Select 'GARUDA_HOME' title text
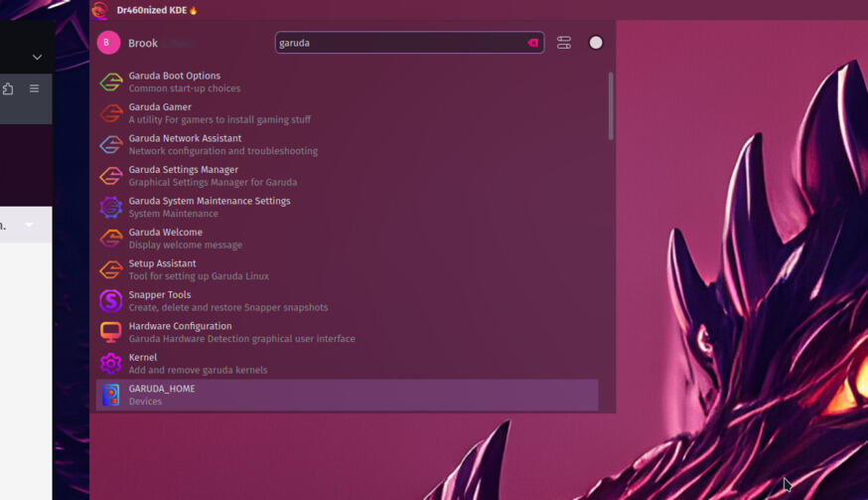Viewport: 868px width, 500px height. click(162, 389)
